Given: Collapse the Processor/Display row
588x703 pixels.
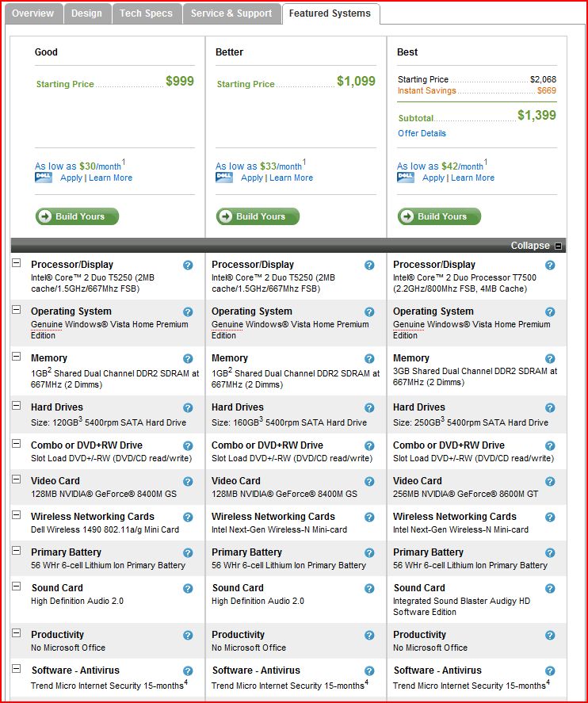Looking at the screenshot, I should click(x=16, y=262).
